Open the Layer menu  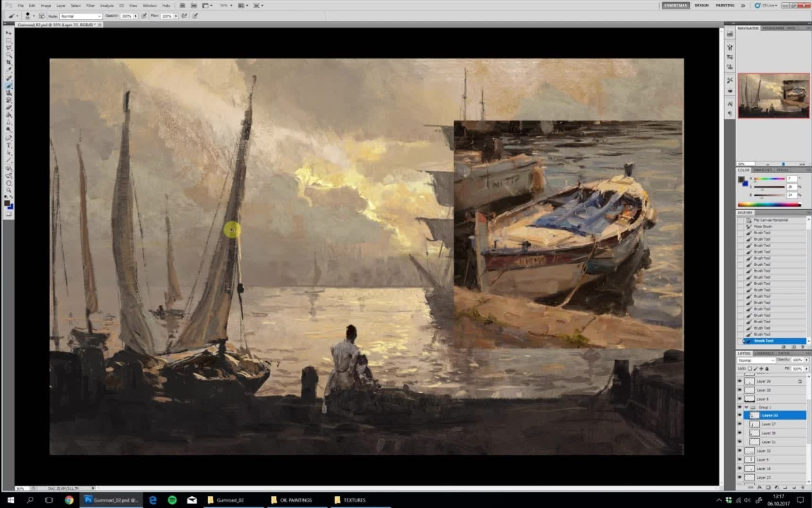(x=61, y=6)
